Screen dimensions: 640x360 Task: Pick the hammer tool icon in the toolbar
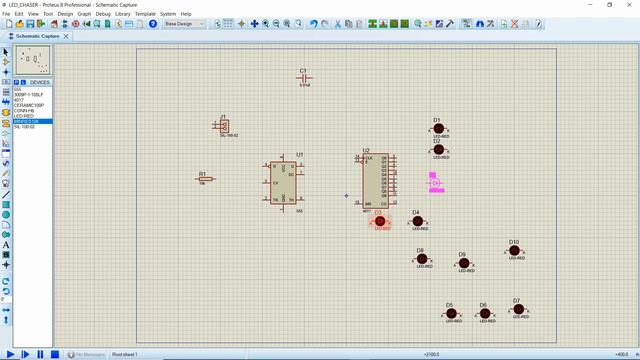450,24
